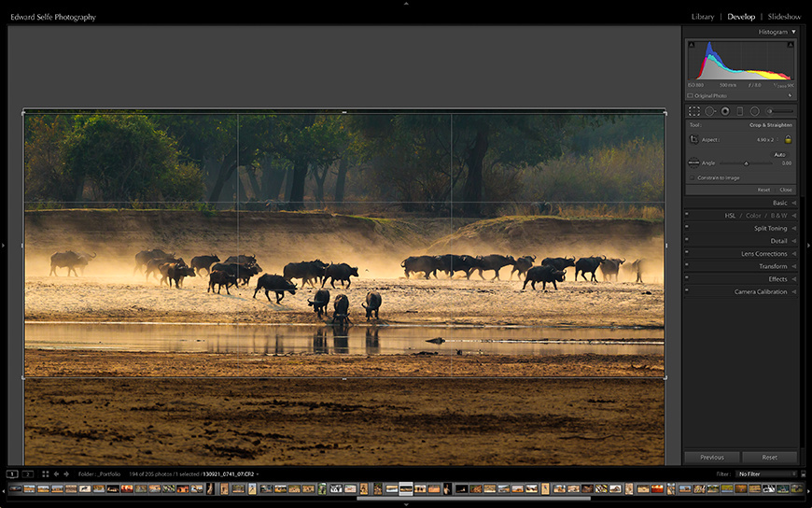Collapse the top module panel arrow
The height and width of the screenshot is (508, 812).
[406, 3]
